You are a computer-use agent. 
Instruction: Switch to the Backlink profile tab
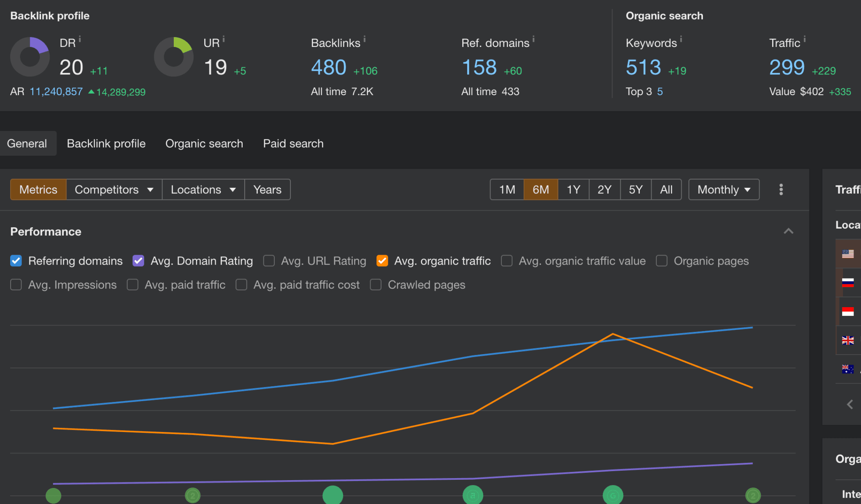pos(106,144)
